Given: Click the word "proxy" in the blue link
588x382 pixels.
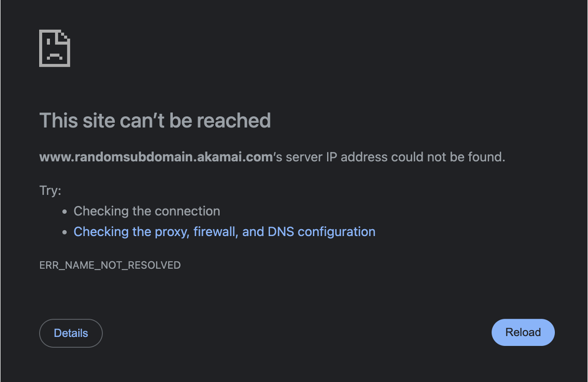Looking at the screenshot, I should click(171, 232).
